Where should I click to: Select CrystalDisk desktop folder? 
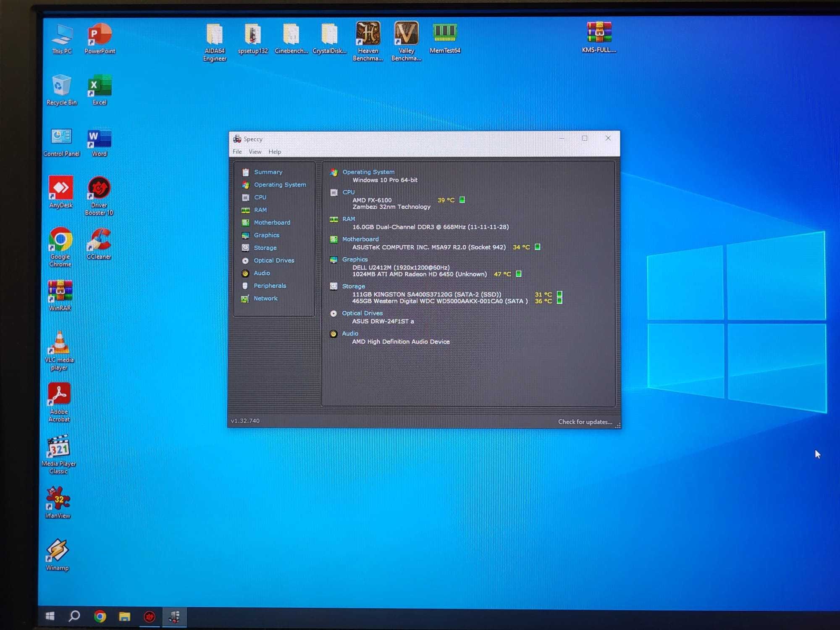330,39
